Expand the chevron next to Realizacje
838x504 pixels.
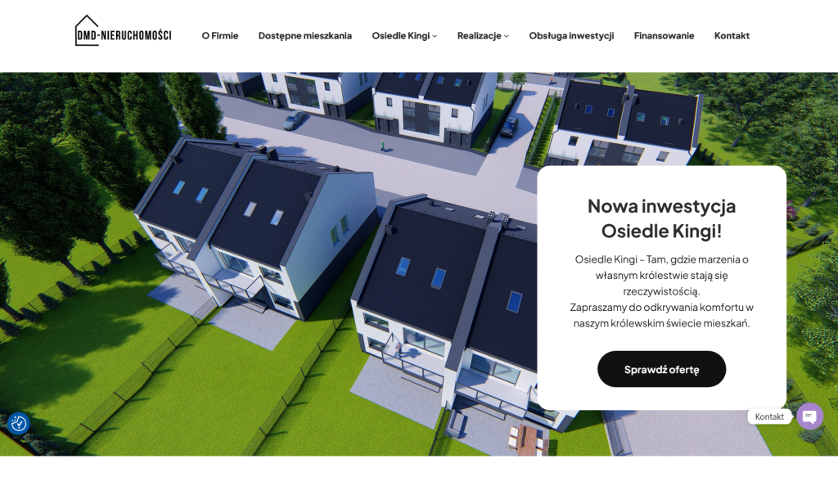tap(507, 36)
